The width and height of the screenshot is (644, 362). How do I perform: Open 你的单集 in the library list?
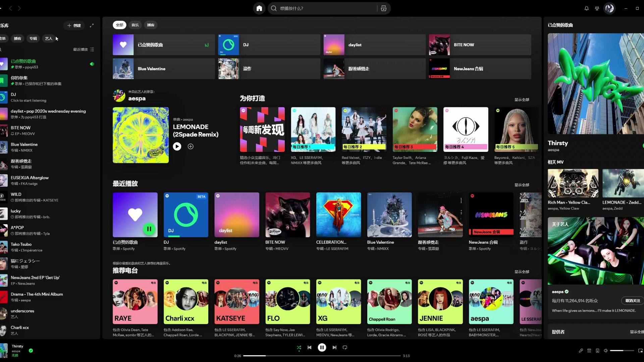tap(49, 80)
